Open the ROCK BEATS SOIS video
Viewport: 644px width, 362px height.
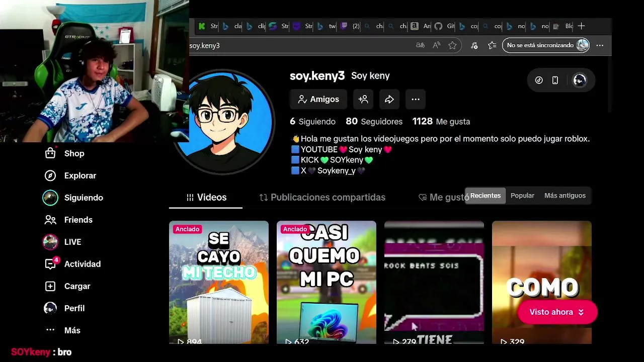[x=434, y=282]
